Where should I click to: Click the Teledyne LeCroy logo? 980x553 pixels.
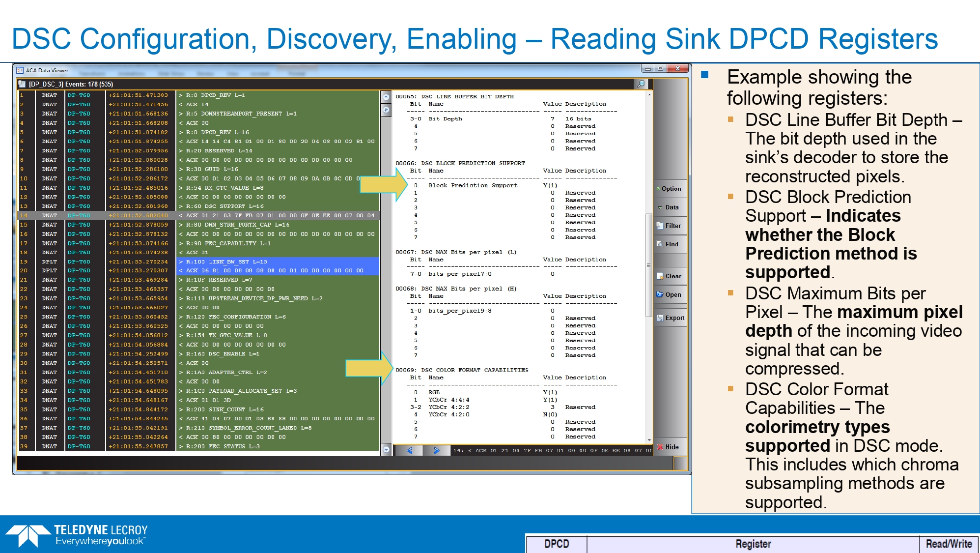77,535
